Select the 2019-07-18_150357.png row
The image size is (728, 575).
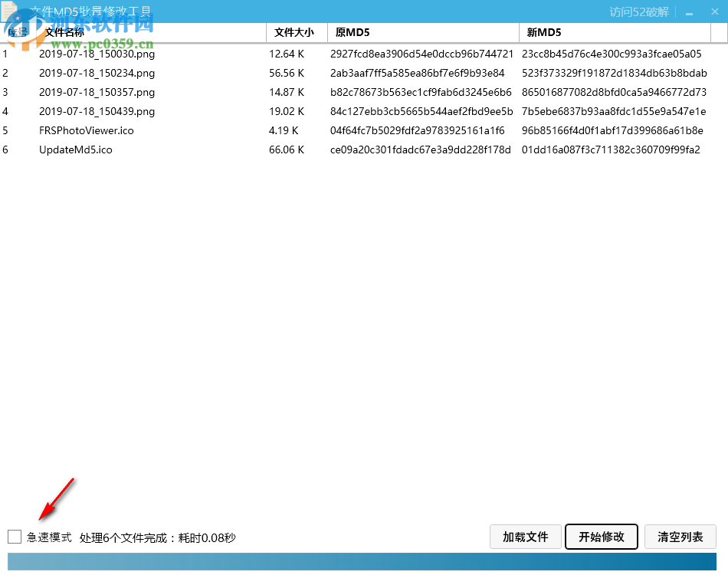[96, 92]
